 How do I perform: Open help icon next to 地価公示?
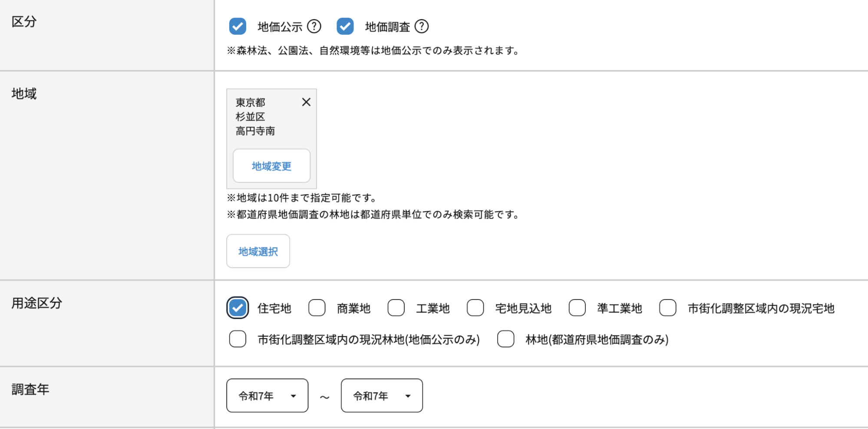pos(314,27)
